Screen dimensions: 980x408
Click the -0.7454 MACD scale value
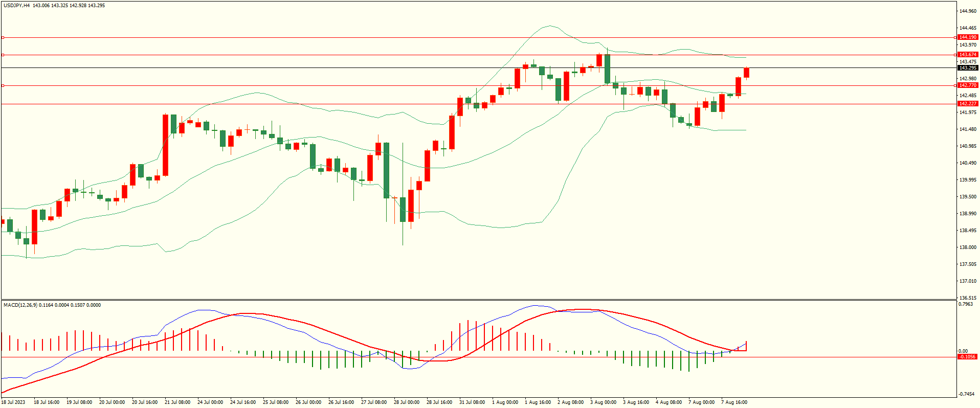coord(966,394)
